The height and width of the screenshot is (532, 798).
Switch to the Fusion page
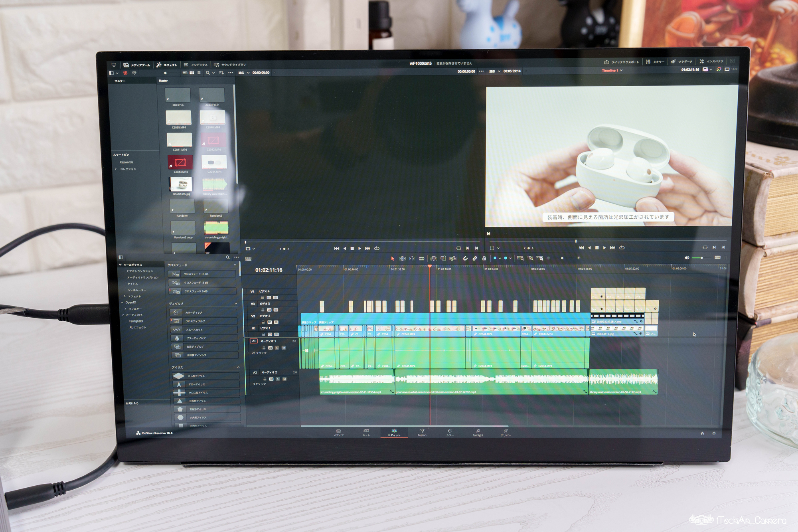point(422,433)
